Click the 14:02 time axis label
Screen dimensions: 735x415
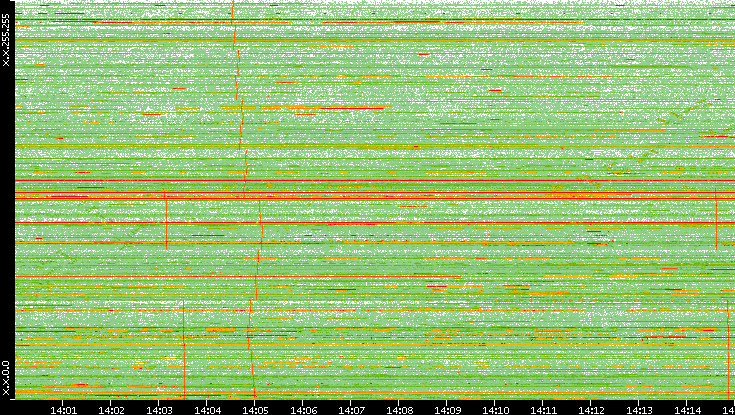111,410
